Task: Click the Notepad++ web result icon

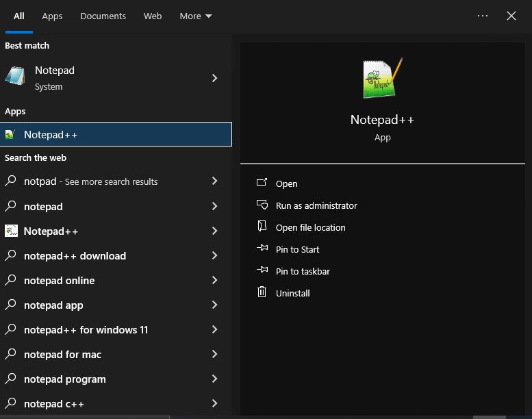Action: pyautogui.click(x=11, y=231)
